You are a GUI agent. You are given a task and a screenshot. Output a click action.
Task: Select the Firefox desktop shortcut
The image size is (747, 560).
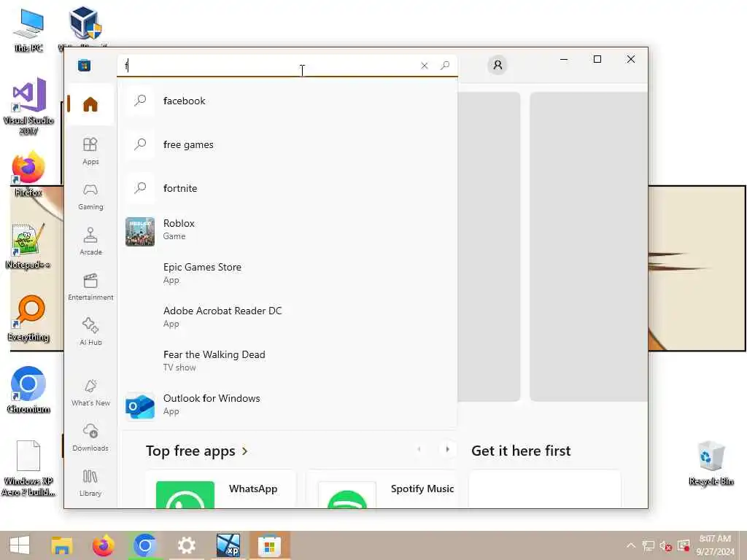pos(28,174)
